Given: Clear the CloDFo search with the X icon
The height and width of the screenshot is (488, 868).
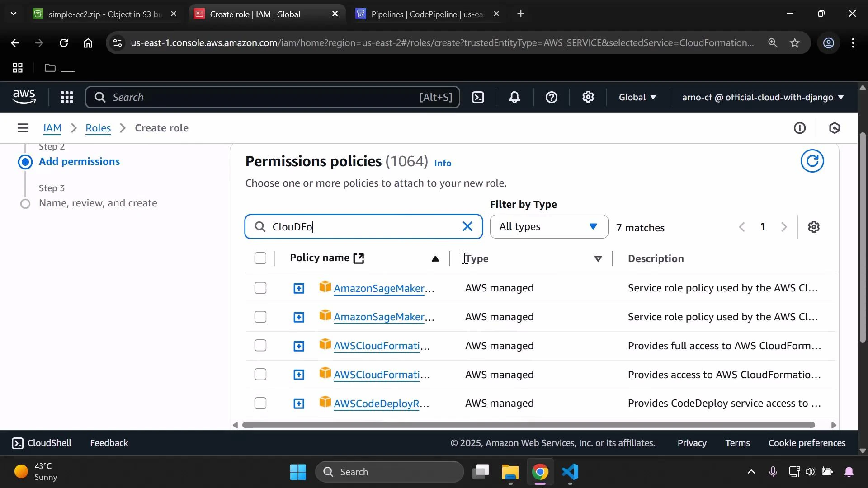Looking at the screenshot, I should tap(467, 226).
